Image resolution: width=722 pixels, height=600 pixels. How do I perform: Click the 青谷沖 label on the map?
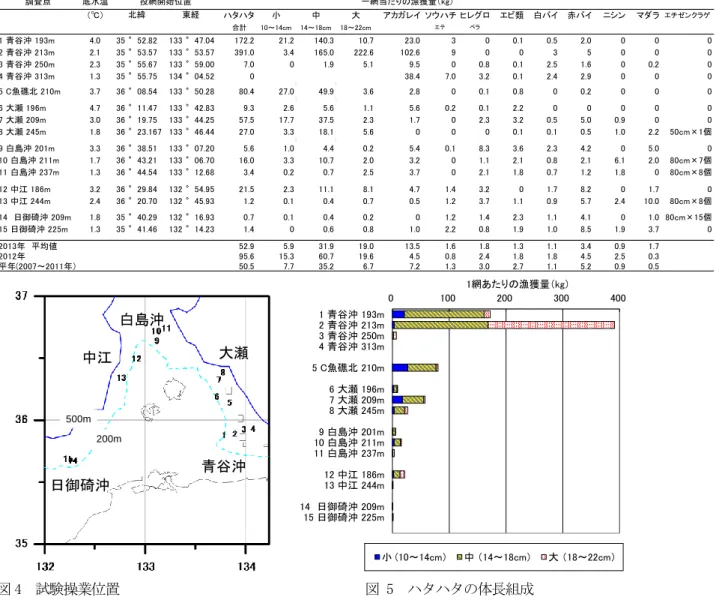coord(224,466)
